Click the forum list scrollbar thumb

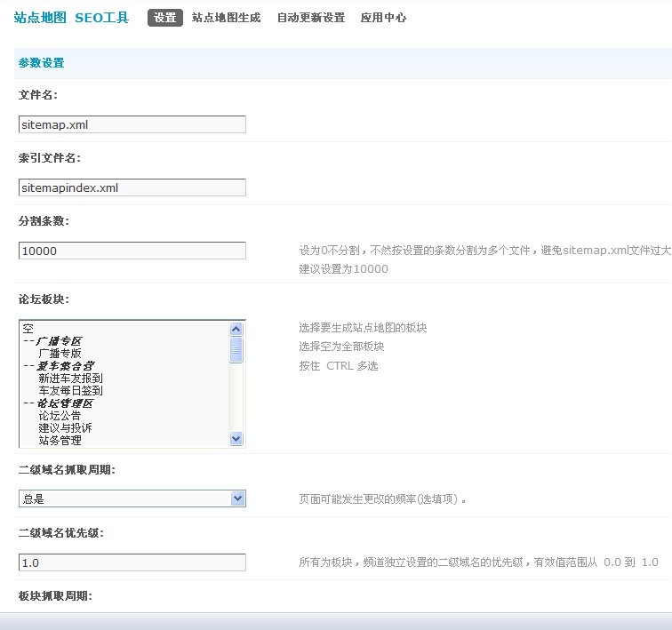(x=236, y=349)
